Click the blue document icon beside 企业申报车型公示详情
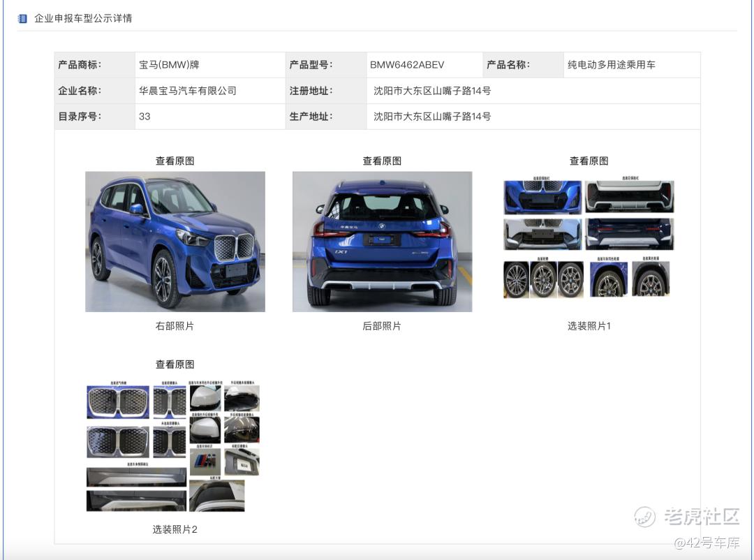This screenshot has height=560, width=754. (x=22, y=18)
